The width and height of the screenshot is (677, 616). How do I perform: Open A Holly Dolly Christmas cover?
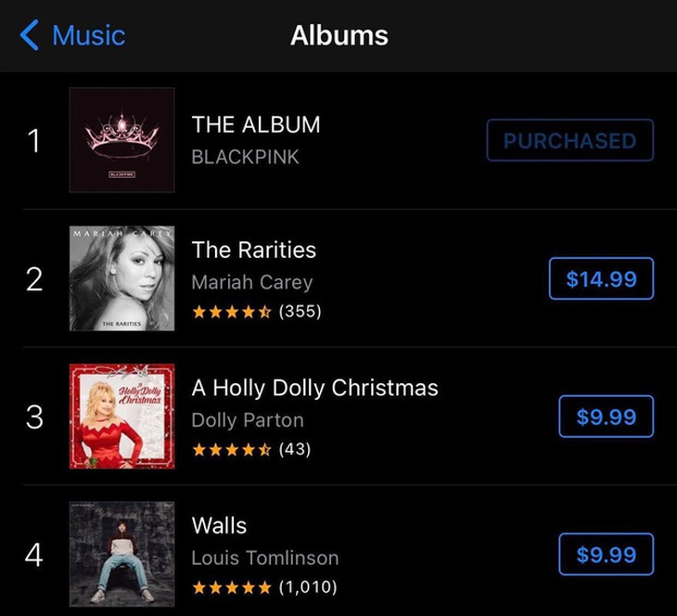[121, 416]
